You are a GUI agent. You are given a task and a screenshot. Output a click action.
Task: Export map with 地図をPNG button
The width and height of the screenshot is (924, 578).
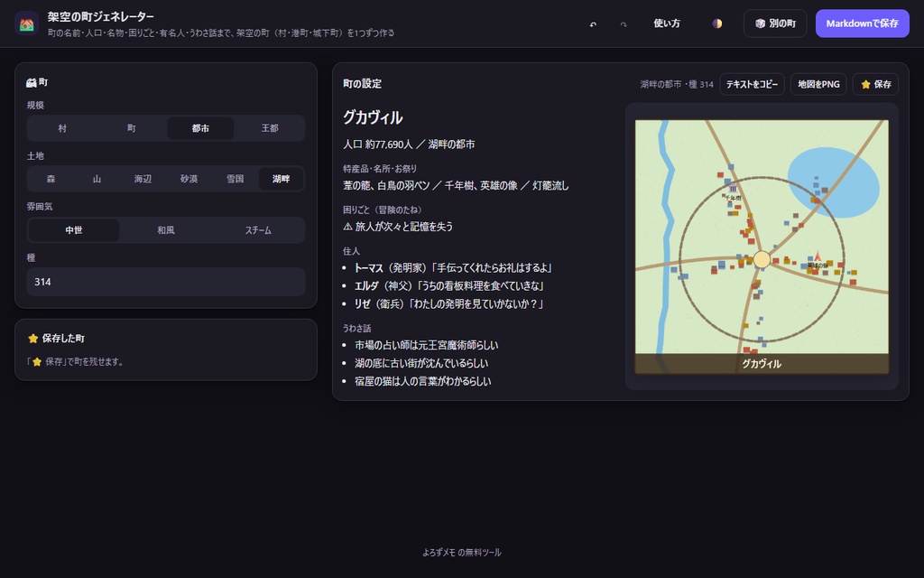pyautogui.click(x=818, y=84)
